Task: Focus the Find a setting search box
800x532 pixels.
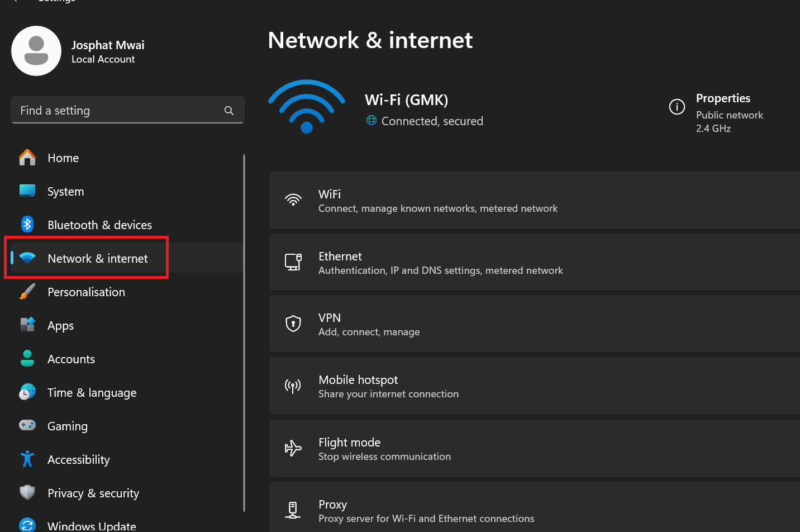Action: 127,110
